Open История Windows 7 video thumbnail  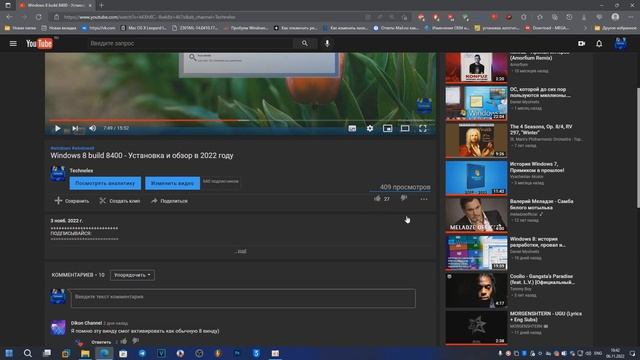(x=476, y=178)
